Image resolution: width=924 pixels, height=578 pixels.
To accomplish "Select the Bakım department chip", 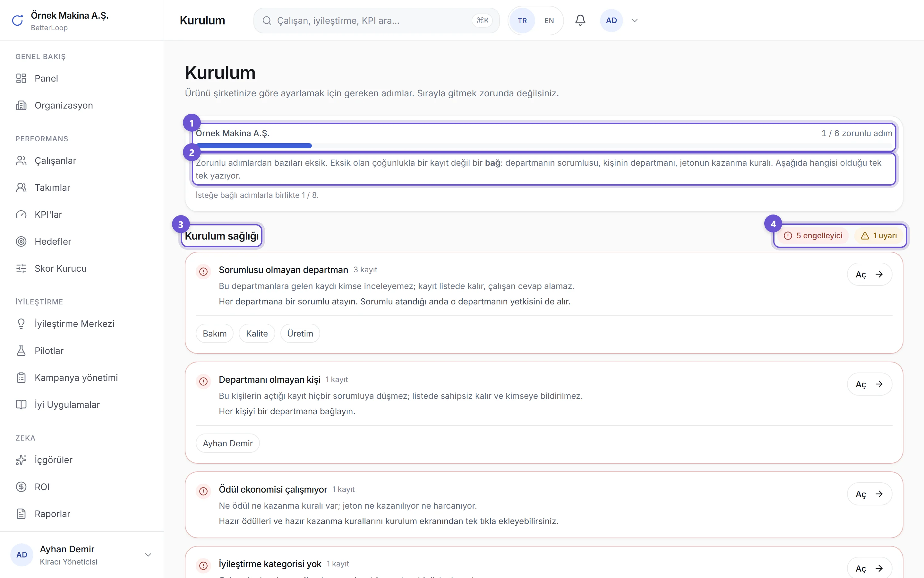I will [x=215, y=333].
